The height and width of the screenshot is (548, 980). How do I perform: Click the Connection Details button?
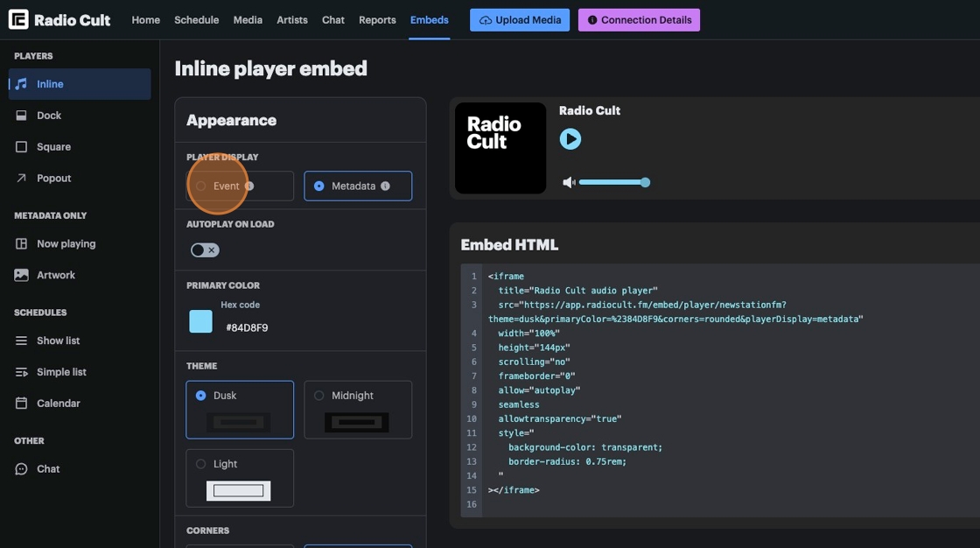[639, 20]
